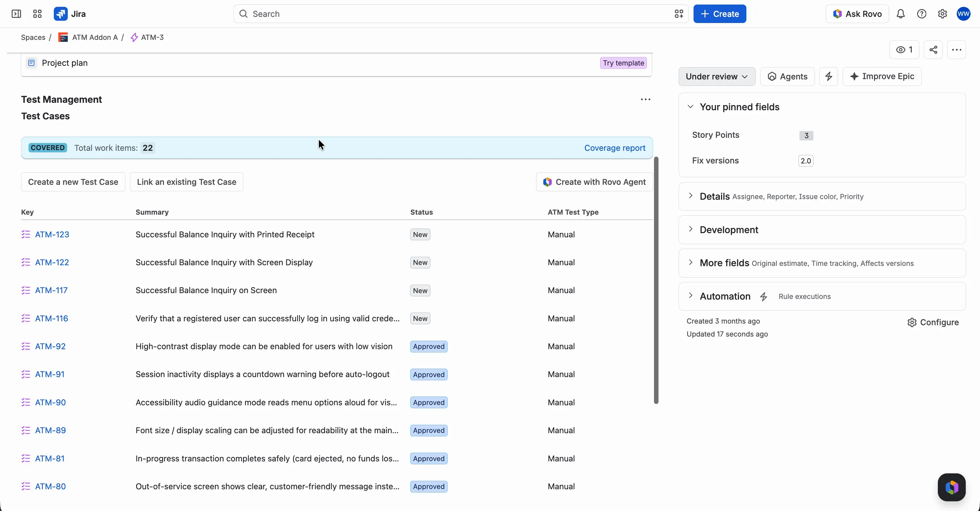
Task: Expand the Automation section
Action: pos(691,296)
